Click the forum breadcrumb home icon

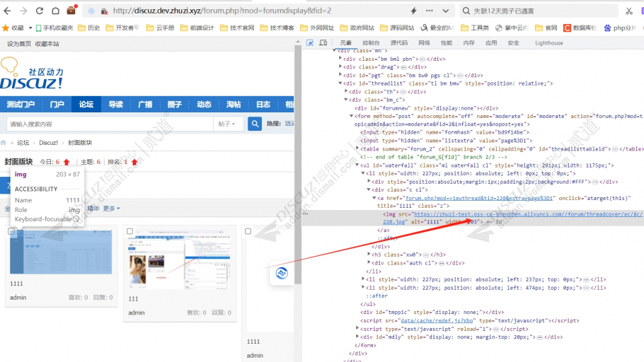coord(8,143)
